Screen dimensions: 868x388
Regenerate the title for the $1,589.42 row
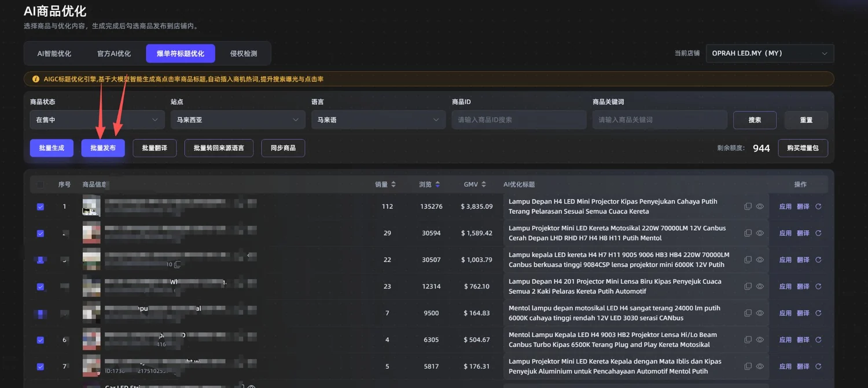click(x=818, y=233)
